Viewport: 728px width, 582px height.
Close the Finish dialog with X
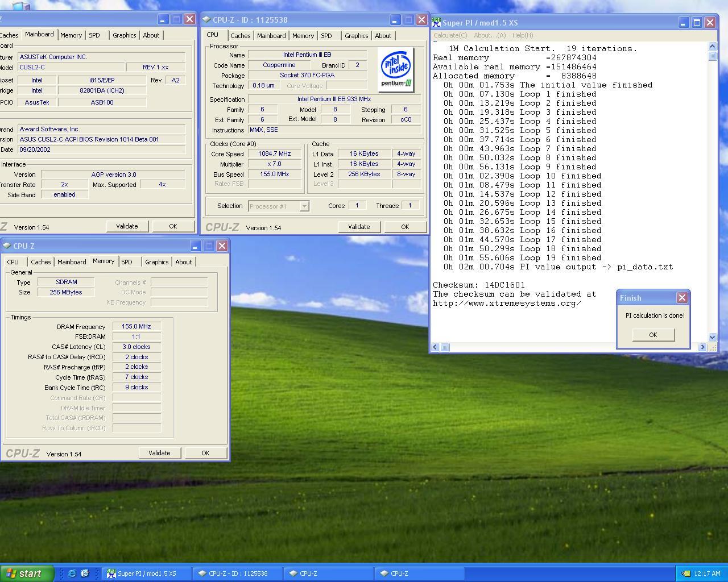coord(682,298)
